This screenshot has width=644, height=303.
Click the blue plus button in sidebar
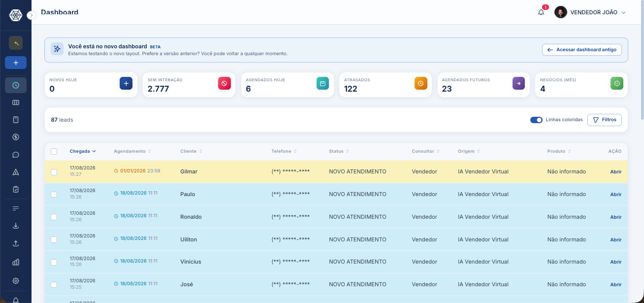(16, 63)
